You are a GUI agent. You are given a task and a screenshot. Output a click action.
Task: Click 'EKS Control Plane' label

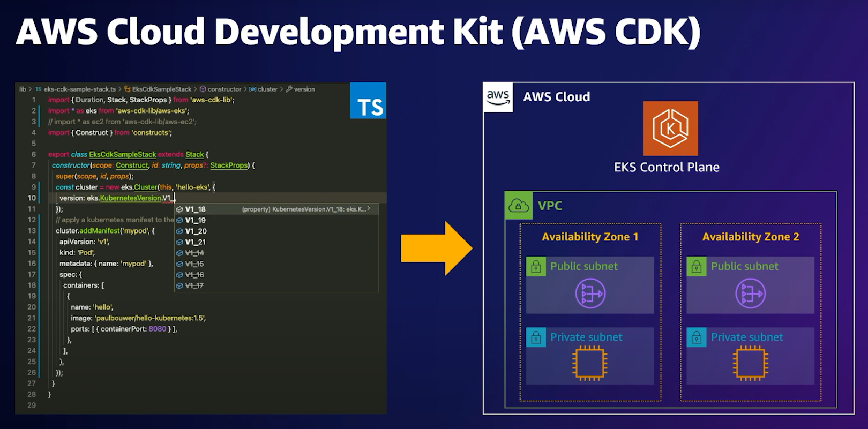tap(667, 167)
